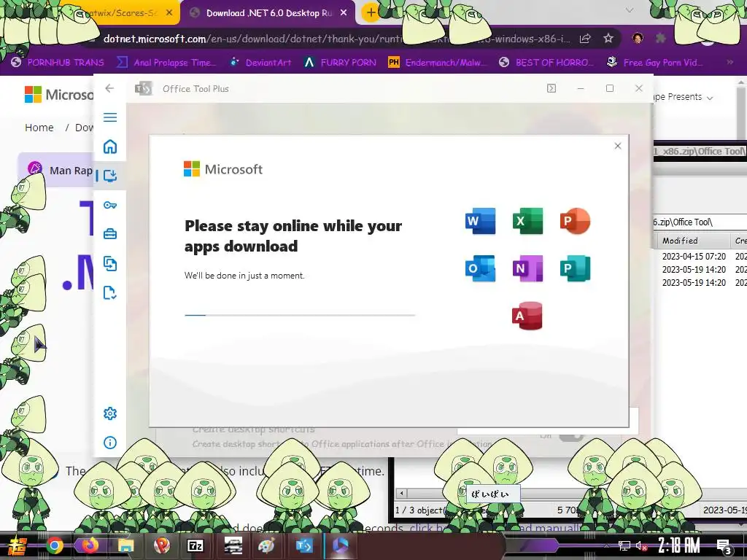Image resolution: width=747 pixels, height=560 pixels.
Task: Open File Explorer from the taskbar
Action: (125, 545)
